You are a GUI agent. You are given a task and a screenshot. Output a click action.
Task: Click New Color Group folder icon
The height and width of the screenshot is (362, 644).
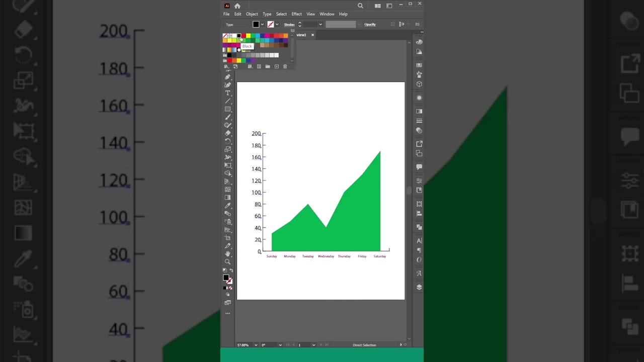pos(268,66)
